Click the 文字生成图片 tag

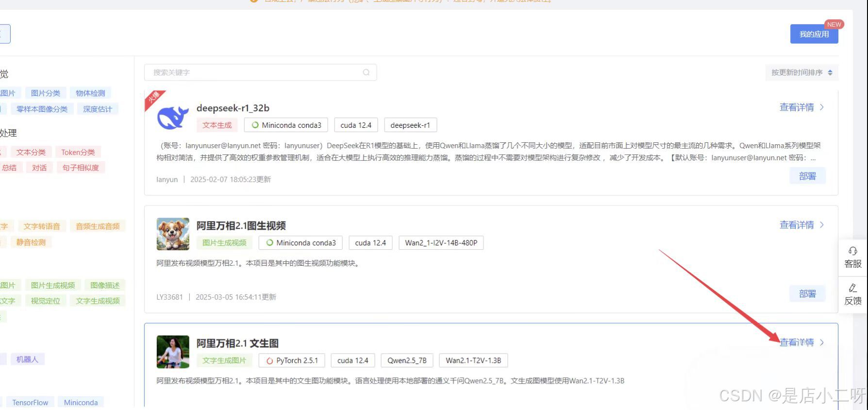tap(224, 360)
